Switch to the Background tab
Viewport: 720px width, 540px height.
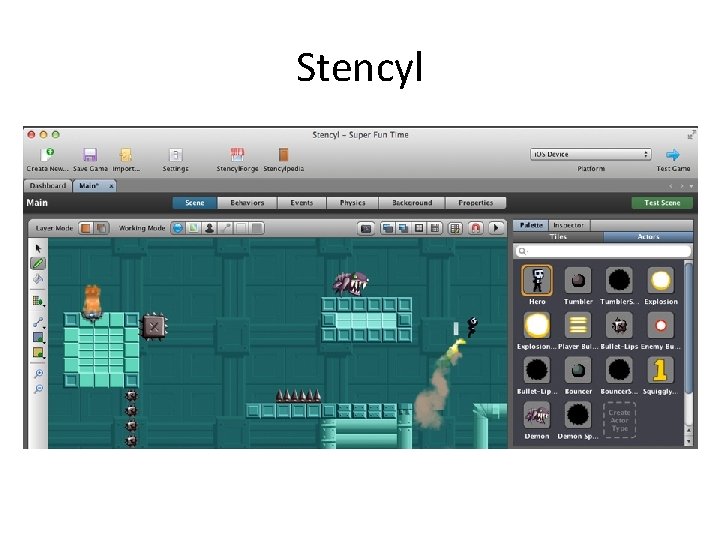coord(412,203)
